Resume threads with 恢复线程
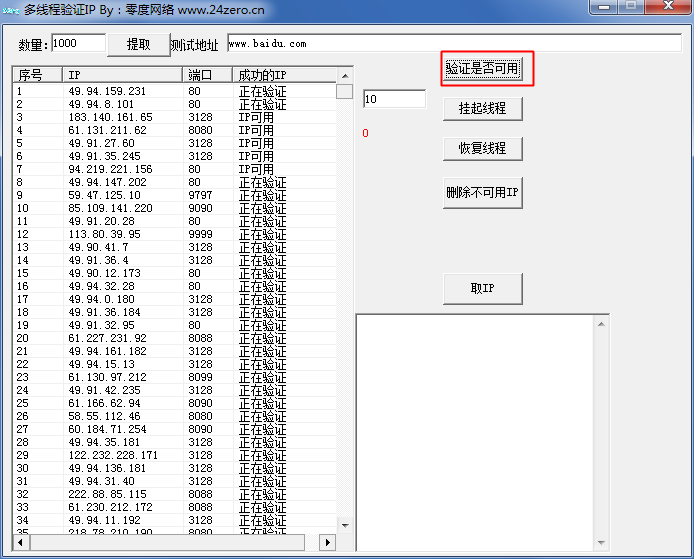This screenshot has height=559, width=694. click(482, 148)
